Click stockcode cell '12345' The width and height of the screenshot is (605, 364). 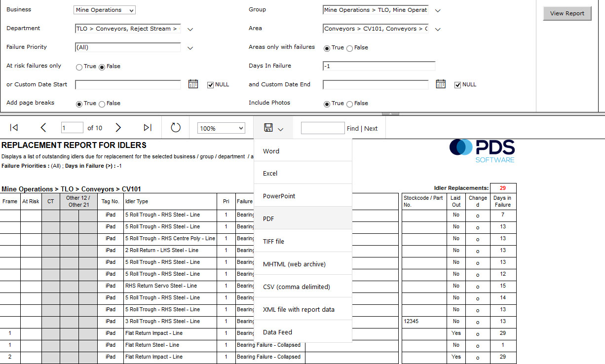(425, 321)
